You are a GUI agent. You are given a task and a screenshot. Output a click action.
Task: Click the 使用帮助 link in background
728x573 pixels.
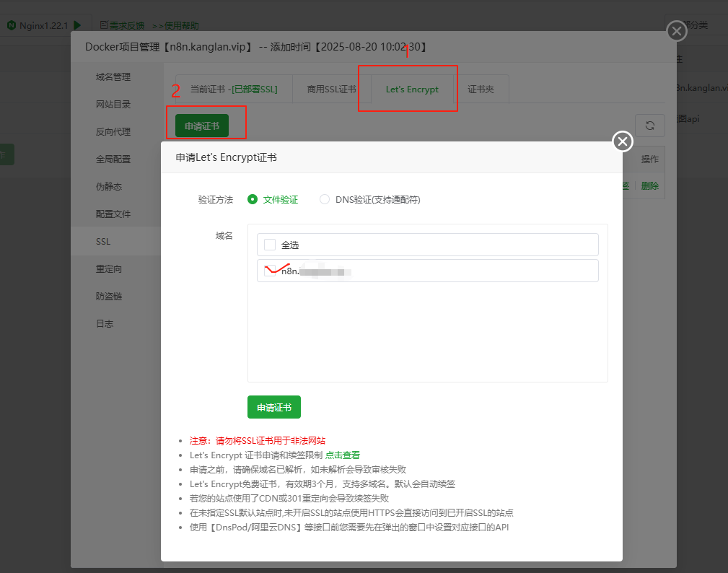[x=182, y=25]
